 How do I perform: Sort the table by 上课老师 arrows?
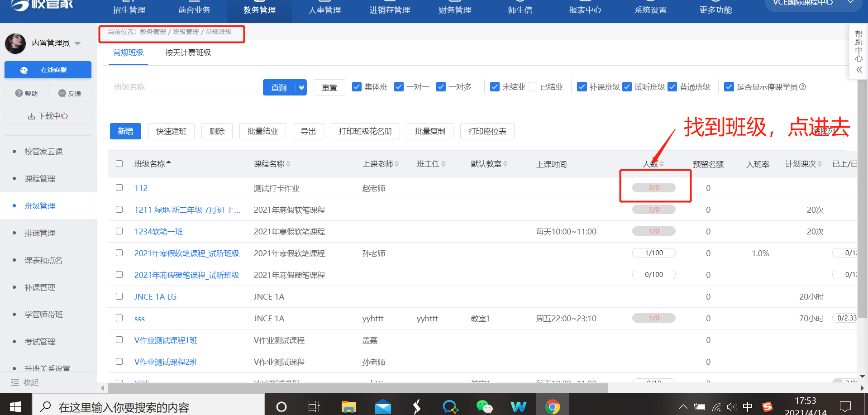(396, 164)
